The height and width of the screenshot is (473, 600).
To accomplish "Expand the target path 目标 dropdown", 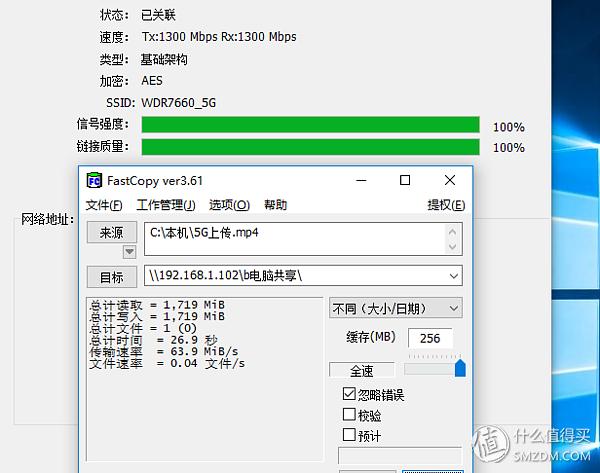I will tap(454, 276).
